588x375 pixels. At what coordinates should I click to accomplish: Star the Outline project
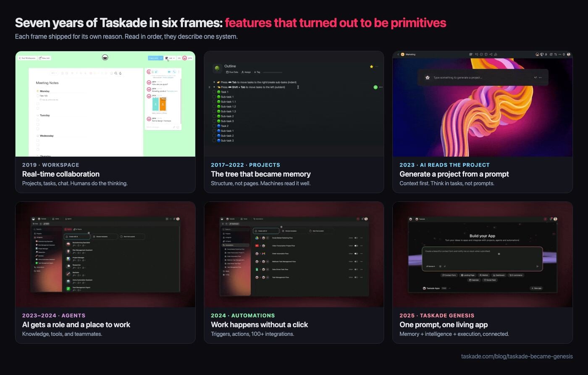371,66
